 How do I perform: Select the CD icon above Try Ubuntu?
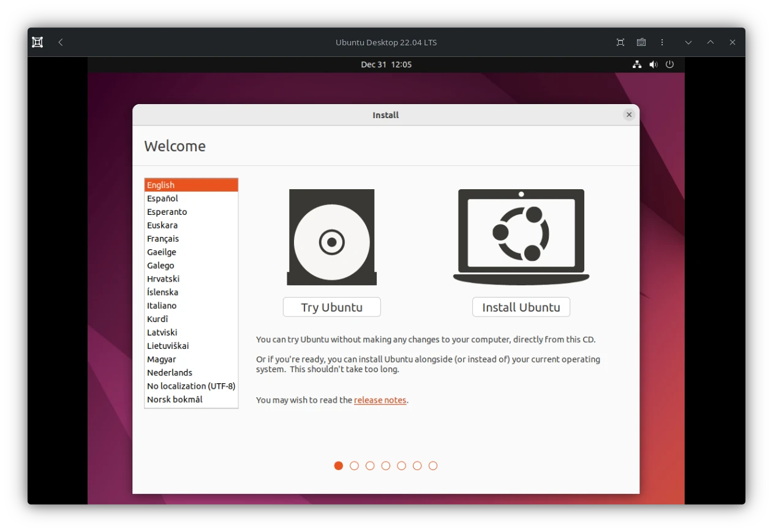[331, 237]
